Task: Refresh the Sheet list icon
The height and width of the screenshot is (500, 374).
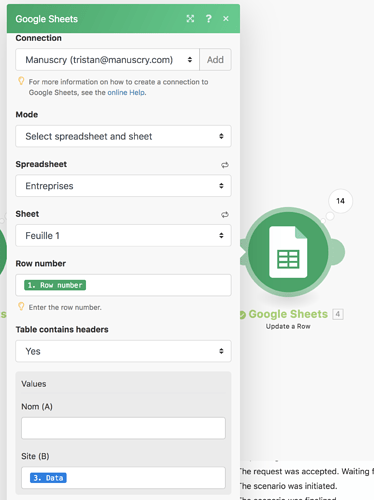Action: coord(225,214)
